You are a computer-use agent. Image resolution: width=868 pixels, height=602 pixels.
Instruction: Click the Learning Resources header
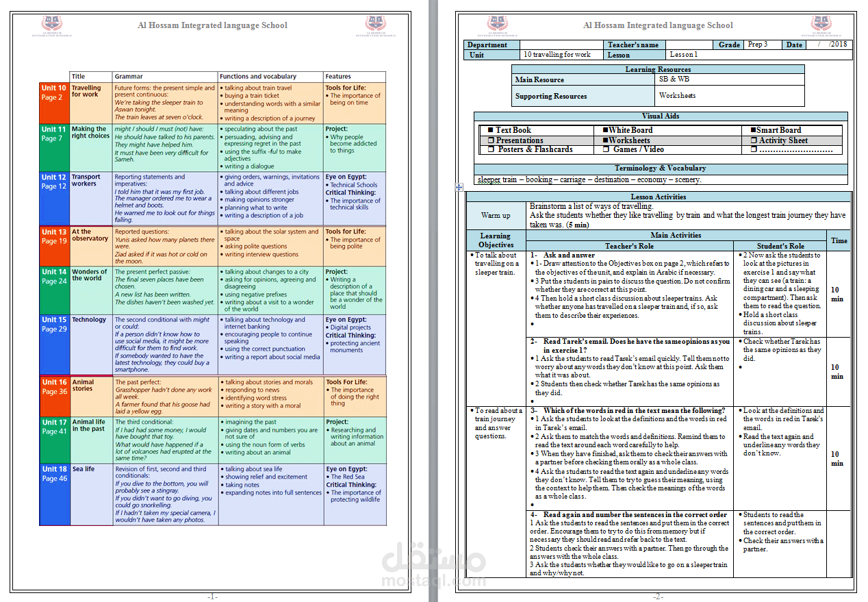pos(658,69)
